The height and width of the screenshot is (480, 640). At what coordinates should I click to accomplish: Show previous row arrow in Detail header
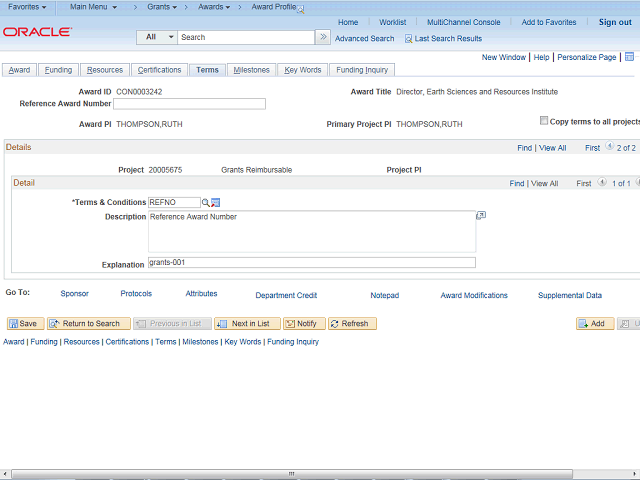(x=602, y=182)
